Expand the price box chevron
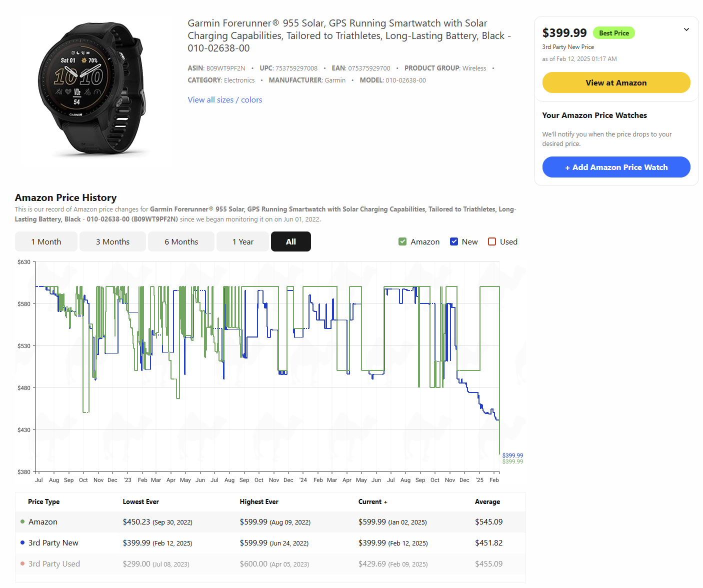Viewport: 703px width, 588px height. 686,29
